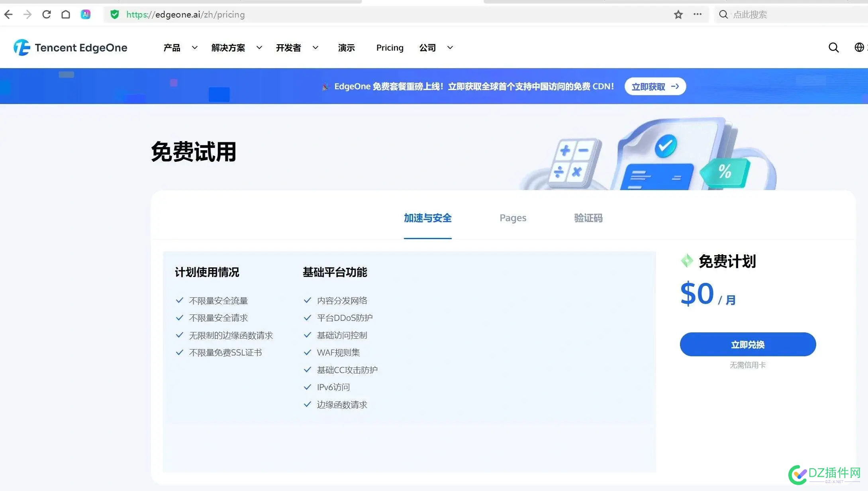Bookmark page with the star icon

tap(678, 15)
